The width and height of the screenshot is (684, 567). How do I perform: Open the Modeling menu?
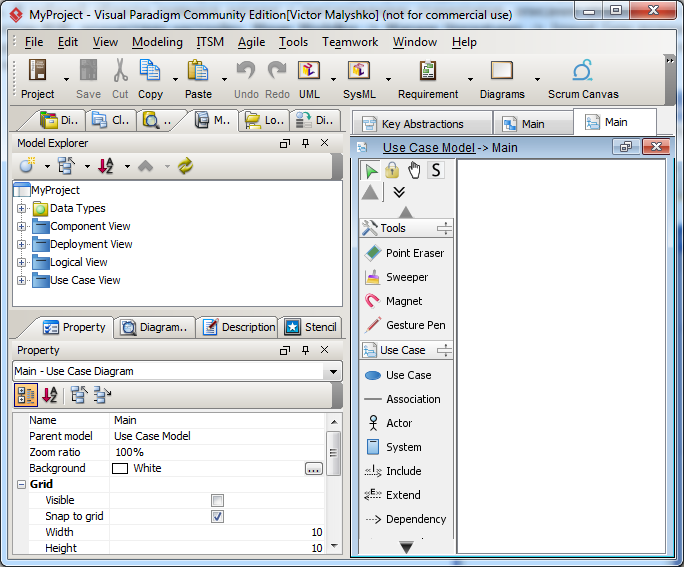tap(157, 42)
